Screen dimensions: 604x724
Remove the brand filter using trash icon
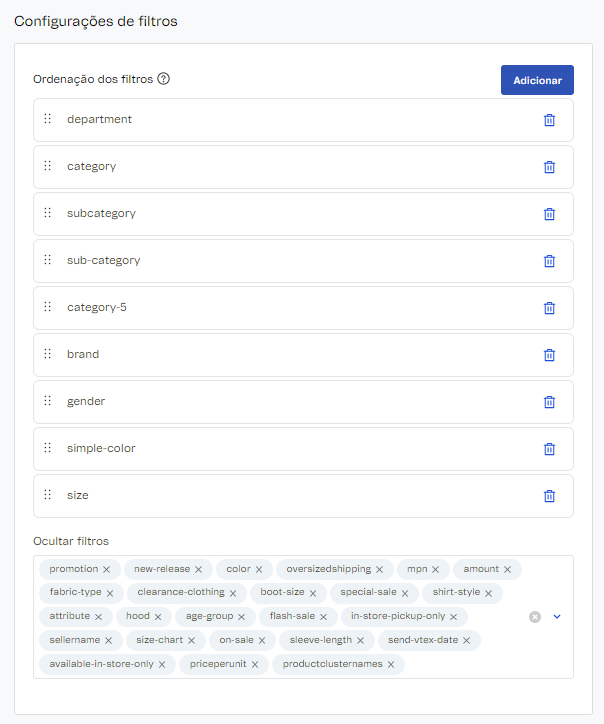click(549, 355)
